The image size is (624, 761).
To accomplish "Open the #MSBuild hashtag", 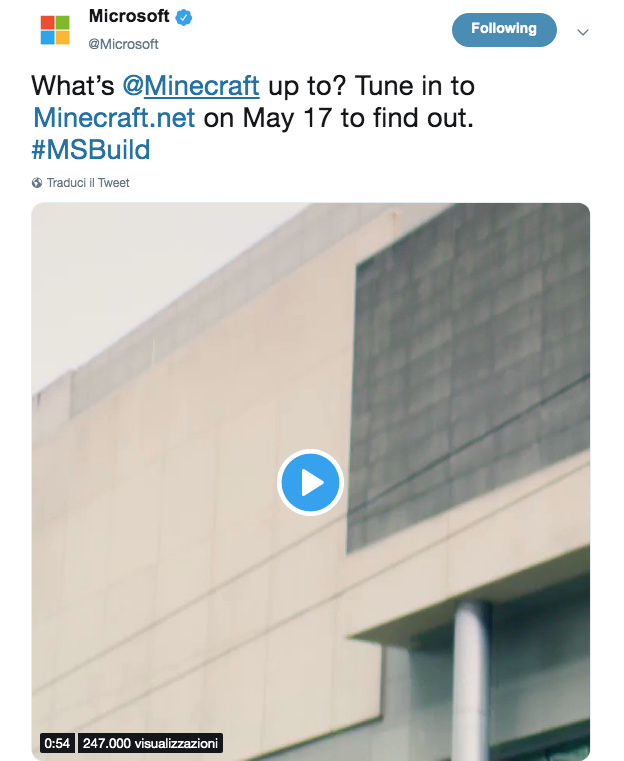I will (x=91, y=150).
